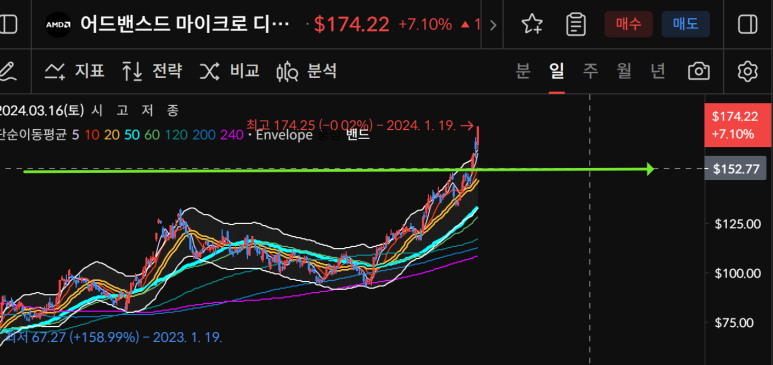Click the 2024.03.16(토) date label
This screenshot has width=773, height=365.
42,110
